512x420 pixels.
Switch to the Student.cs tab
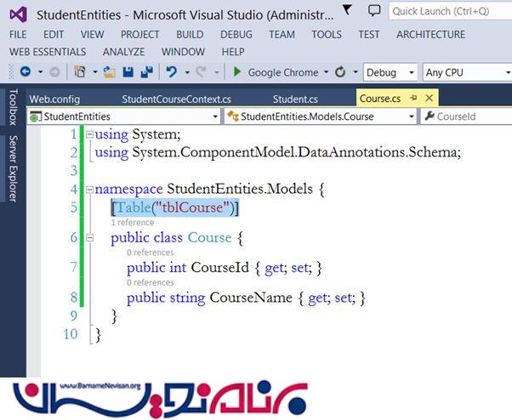[x=296, y=99]
